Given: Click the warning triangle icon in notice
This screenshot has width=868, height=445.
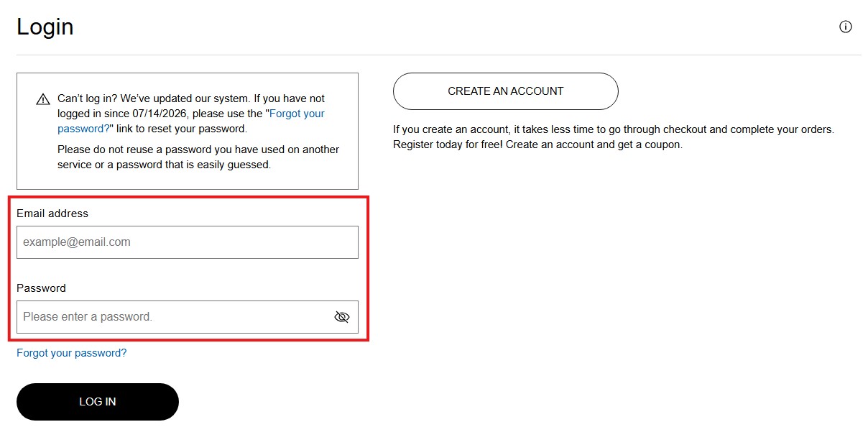Looking at the screenshot, I should (x=43, y=99).
